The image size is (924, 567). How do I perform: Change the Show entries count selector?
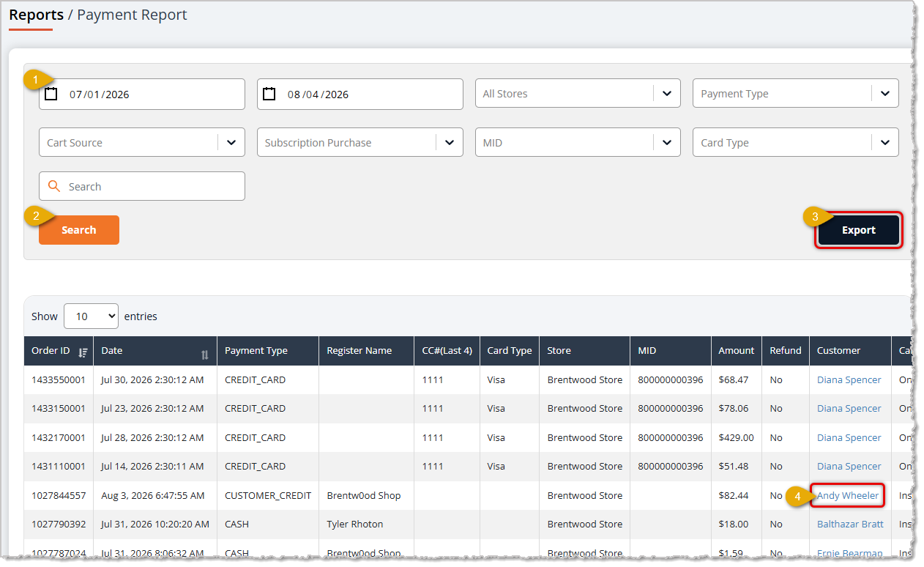coord(91,316)
